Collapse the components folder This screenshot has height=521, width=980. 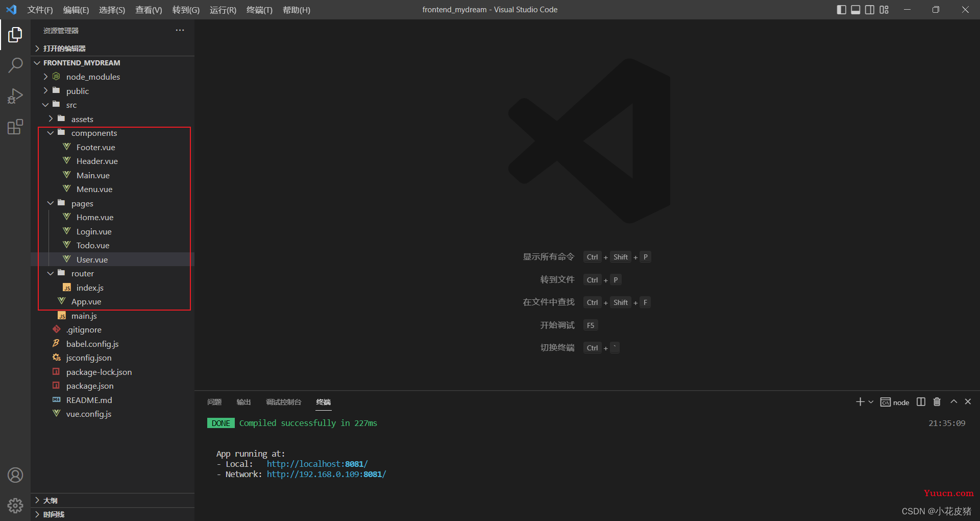(113, 133)
